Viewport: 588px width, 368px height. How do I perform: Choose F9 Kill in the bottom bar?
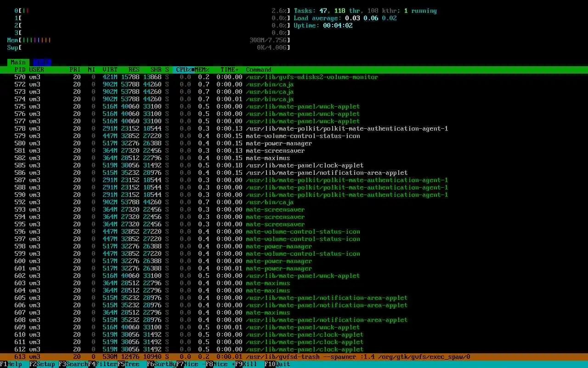click(x=246, y=364)
